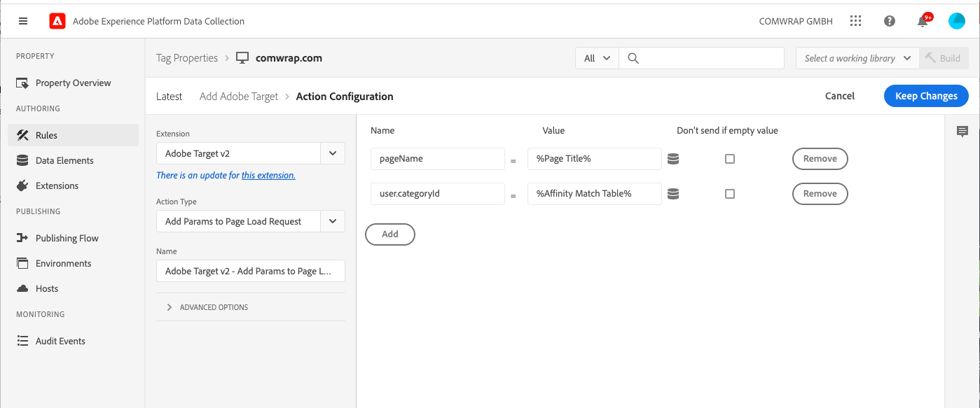980x408 pixels.
Task: Toggle 'Don't send if empty' for user.categoryId
Action: click(x=730, y=194)
